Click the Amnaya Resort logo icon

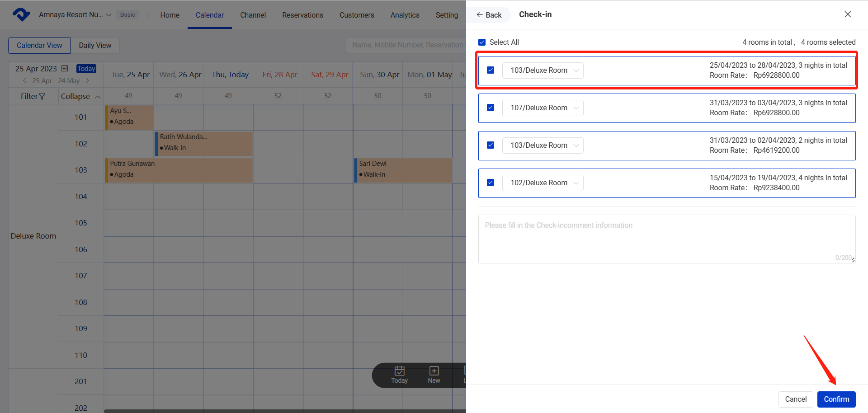pos(21,15)
